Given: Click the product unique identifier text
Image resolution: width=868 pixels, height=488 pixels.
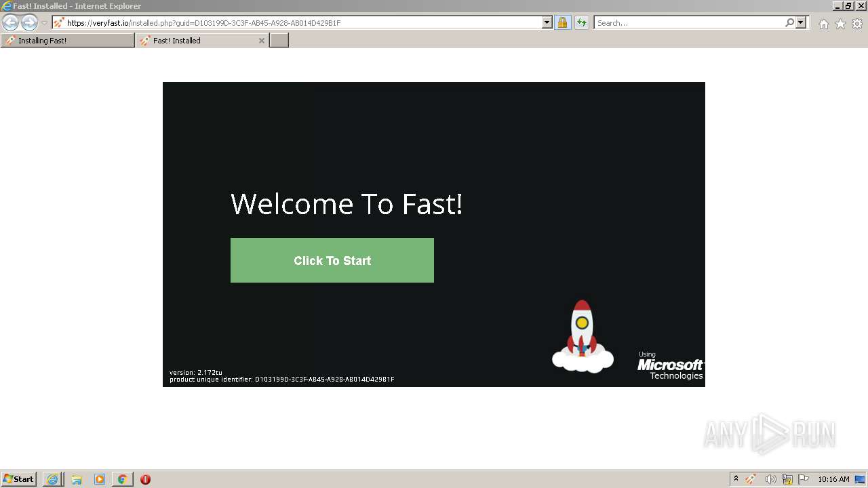Looking at the screenshot, I should pyautogui.click(x=281, y=380).
